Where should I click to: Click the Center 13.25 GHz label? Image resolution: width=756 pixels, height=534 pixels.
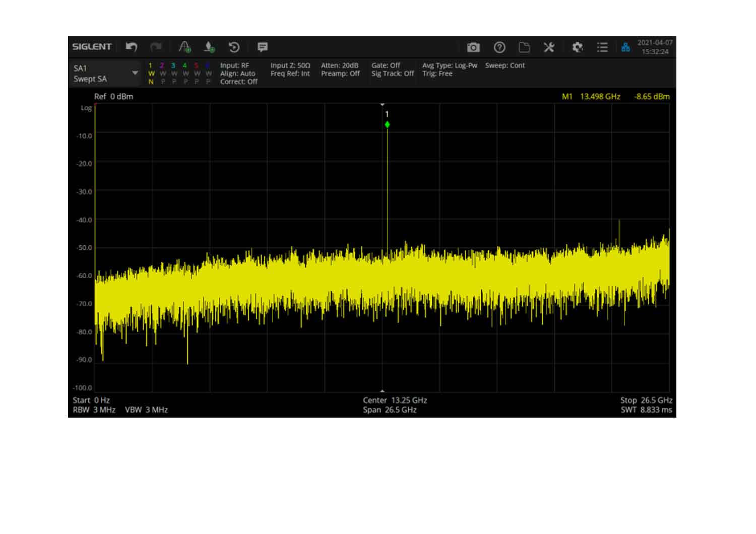click(395, 400)
